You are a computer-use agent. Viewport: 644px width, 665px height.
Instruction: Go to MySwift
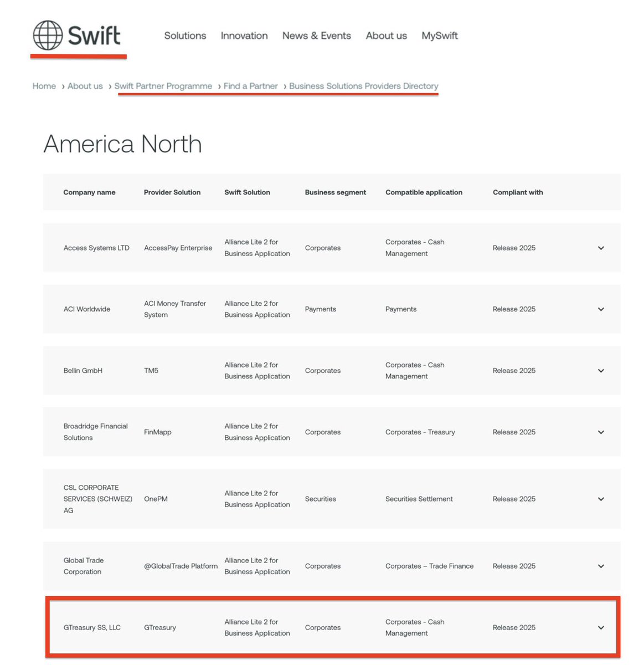440,35
